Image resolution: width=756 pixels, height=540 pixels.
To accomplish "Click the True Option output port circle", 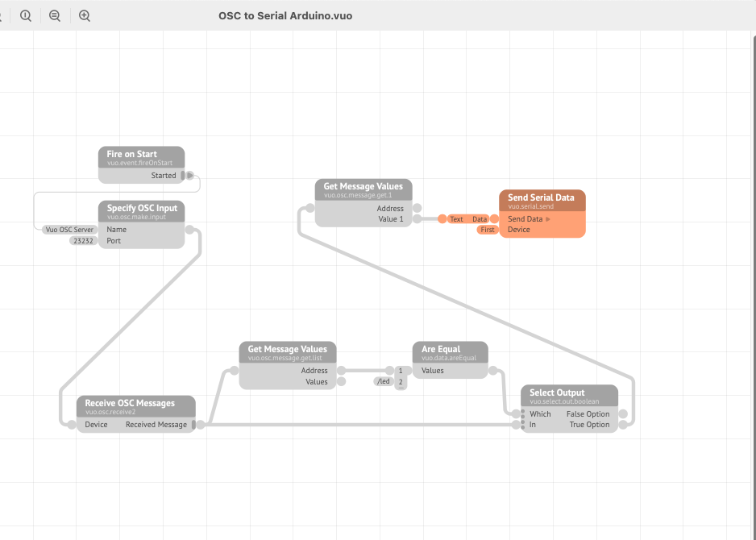I will click(x=621, y=425).
